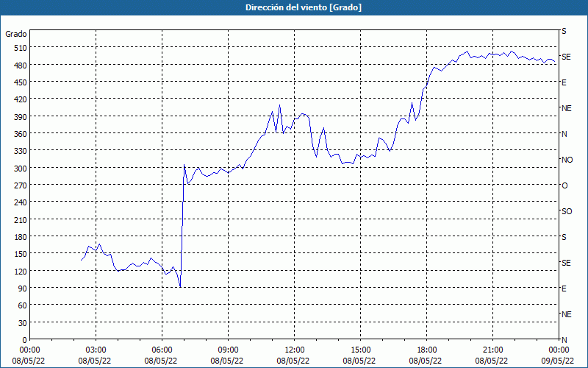
Task: Select the 120 value on the y-axis
Action: pyautogui.click(x=21, y=271)
